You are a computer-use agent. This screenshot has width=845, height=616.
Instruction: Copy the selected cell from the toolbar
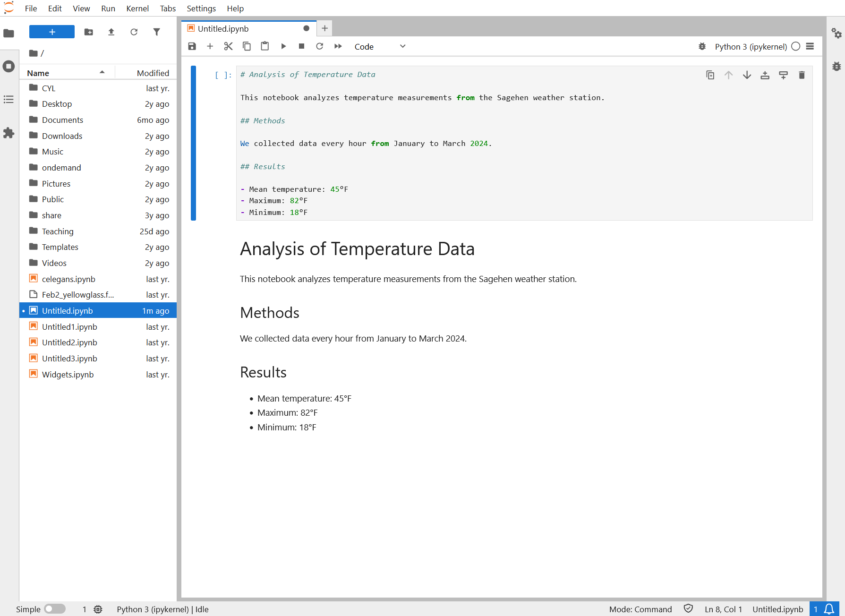[x=247, y=46]
